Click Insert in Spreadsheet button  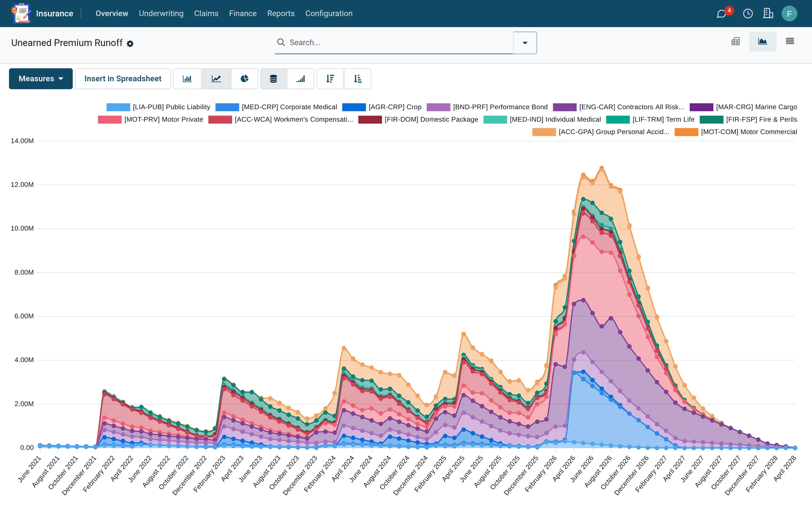(123, 79)
